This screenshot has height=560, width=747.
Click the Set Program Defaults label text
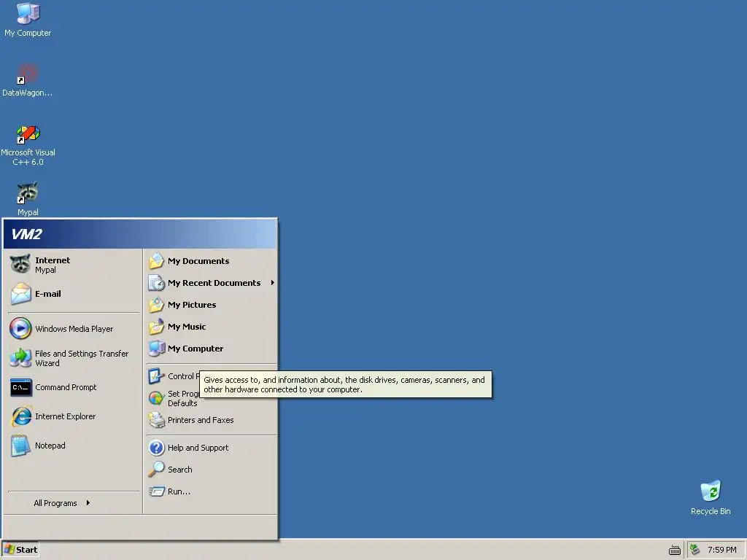(183, 398)
